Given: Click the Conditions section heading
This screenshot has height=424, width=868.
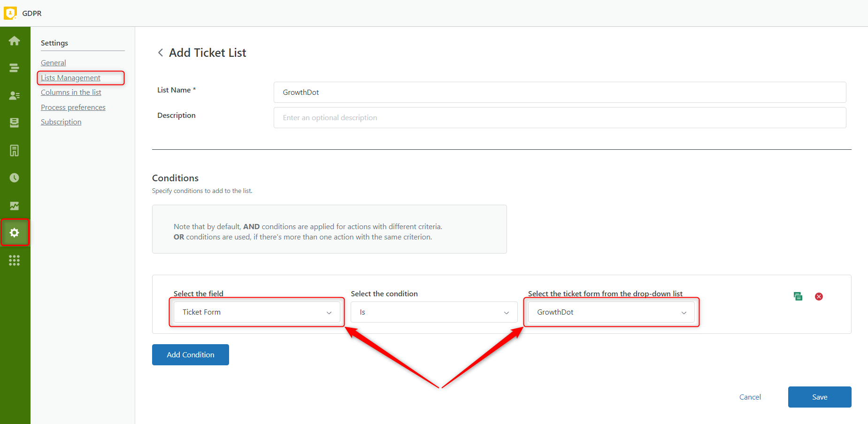Looking at the screenshot, I should point(175,178).
